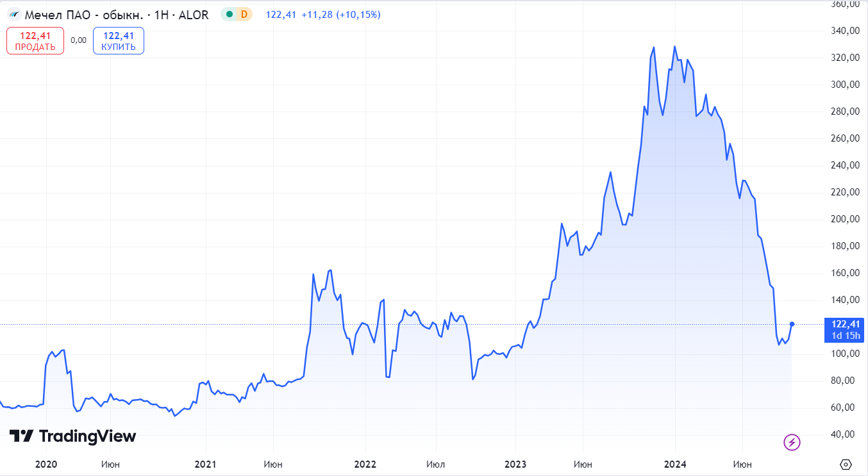The width and height of the screenshot is (868, 476).
Task: Click the green market-open status dot
Action: pyautogui.click(x=230, y=15)
